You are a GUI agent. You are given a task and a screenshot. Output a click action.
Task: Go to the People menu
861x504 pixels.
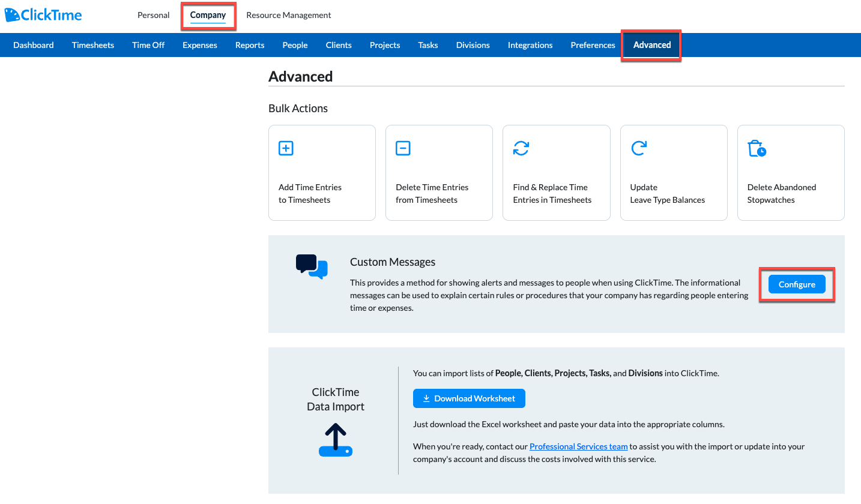(295, 45)
